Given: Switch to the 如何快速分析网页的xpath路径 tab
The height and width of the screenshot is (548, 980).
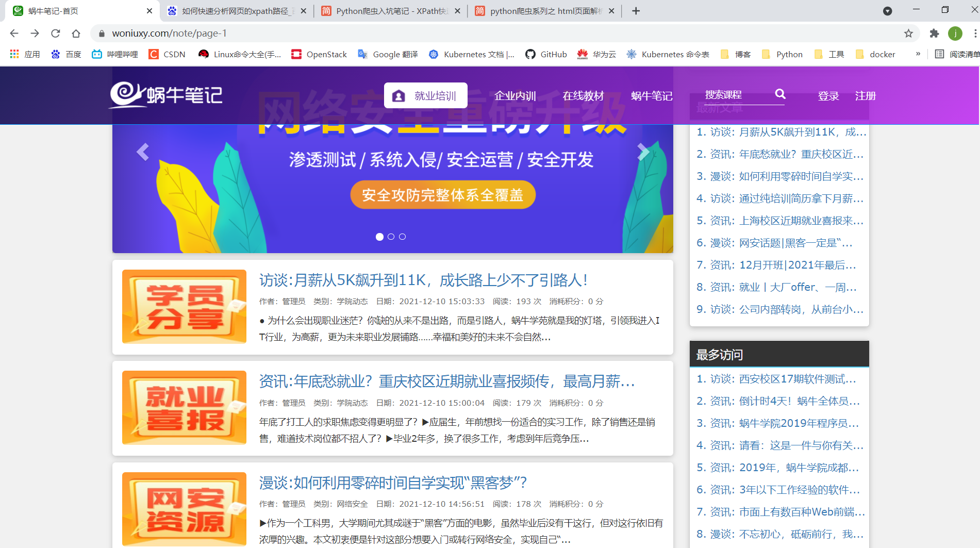Looking at the screenshot, I should point(237,11).
